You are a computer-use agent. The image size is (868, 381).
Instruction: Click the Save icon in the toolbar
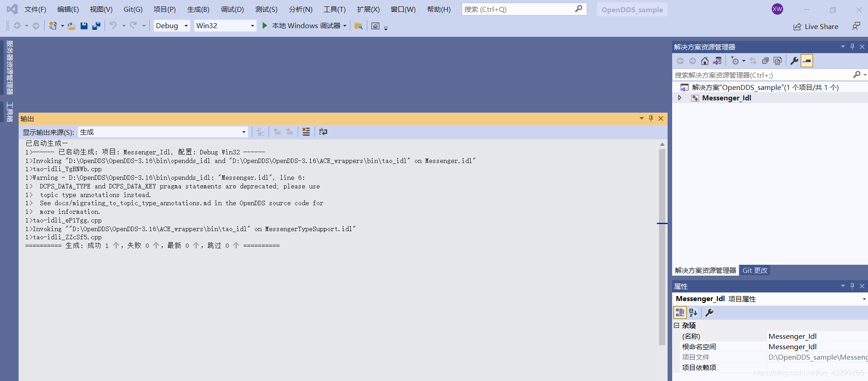coord(84,26)
